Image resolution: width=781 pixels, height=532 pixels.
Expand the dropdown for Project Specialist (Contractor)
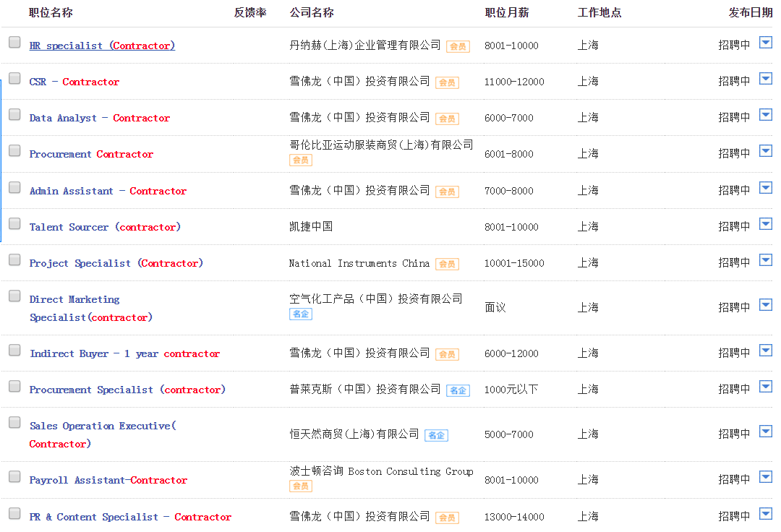pyautogui.click(x=766, y=259)
